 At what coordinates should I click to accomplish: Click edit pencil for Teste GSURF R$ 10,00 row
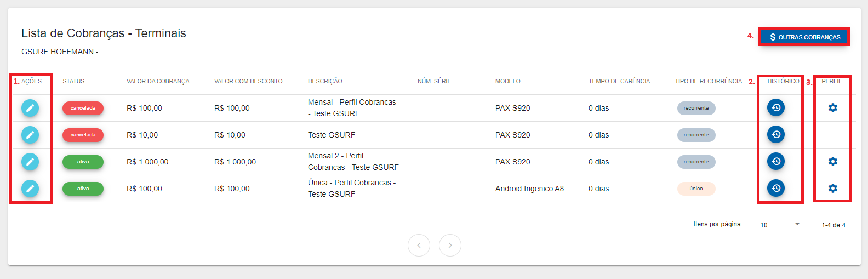pos(30,135)
